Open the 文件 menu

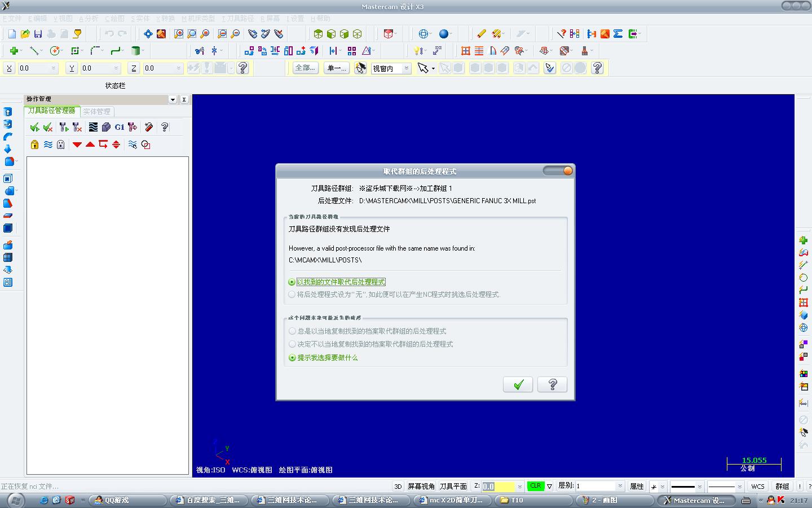(x=12, y=19)
